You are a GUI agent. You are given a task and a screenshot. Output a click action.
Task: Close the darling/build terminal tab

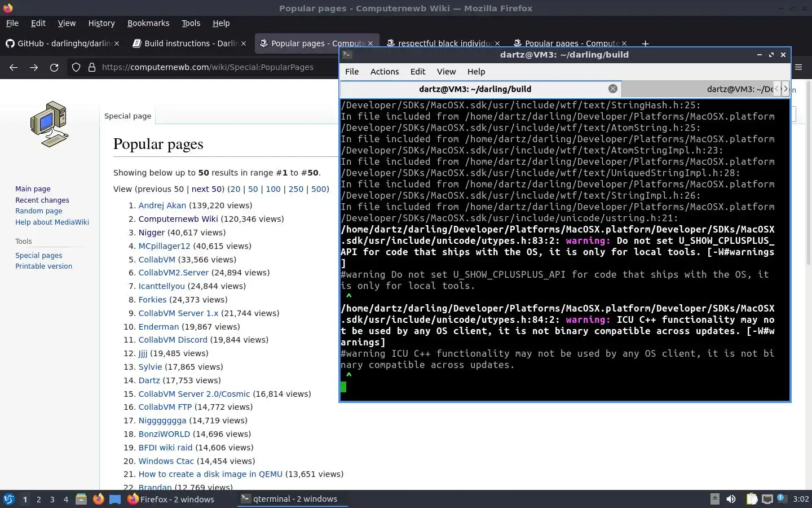click(613, 89)
